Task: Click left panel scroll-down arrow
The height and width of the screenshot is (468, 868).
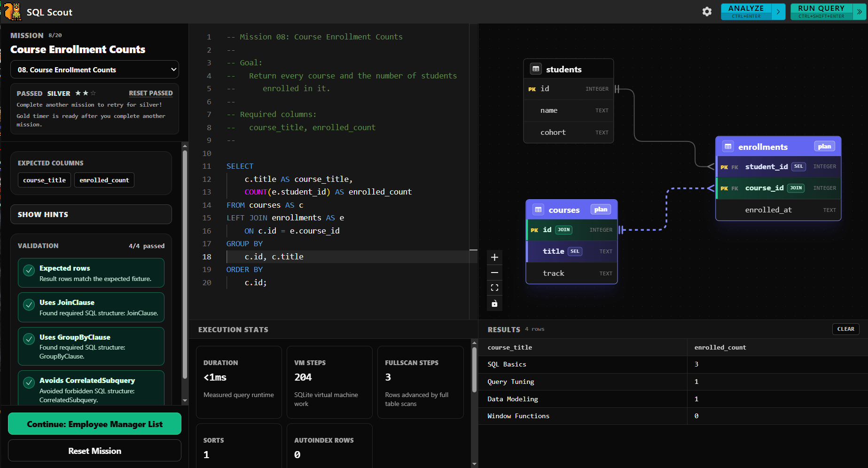Action: pyautogui.click(x=185, y=401)
